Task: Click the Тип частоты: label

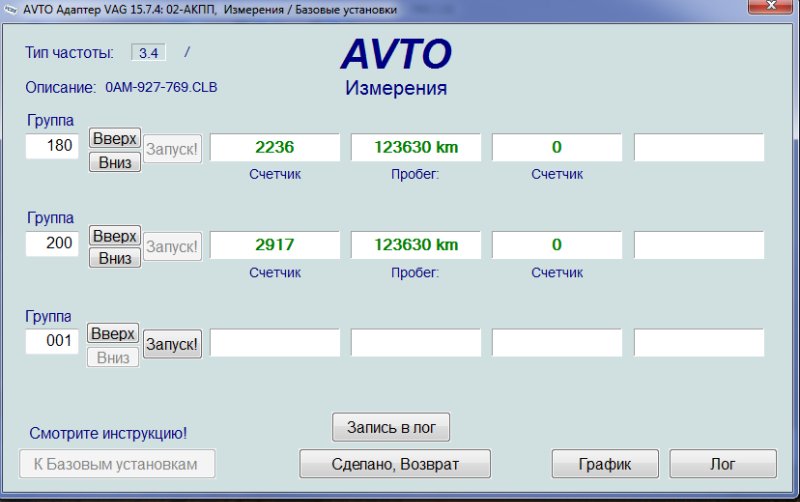Action: 69,53
